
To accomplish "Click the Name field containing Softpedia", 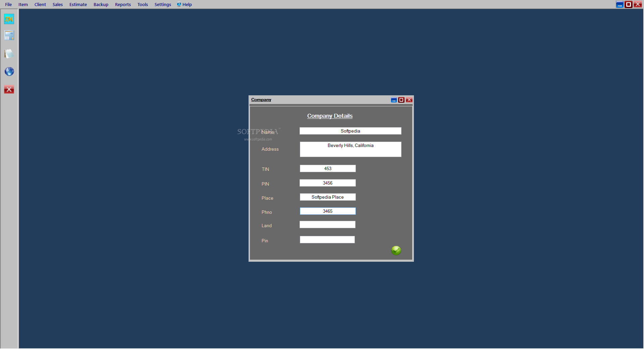I will tap(351, 131).
